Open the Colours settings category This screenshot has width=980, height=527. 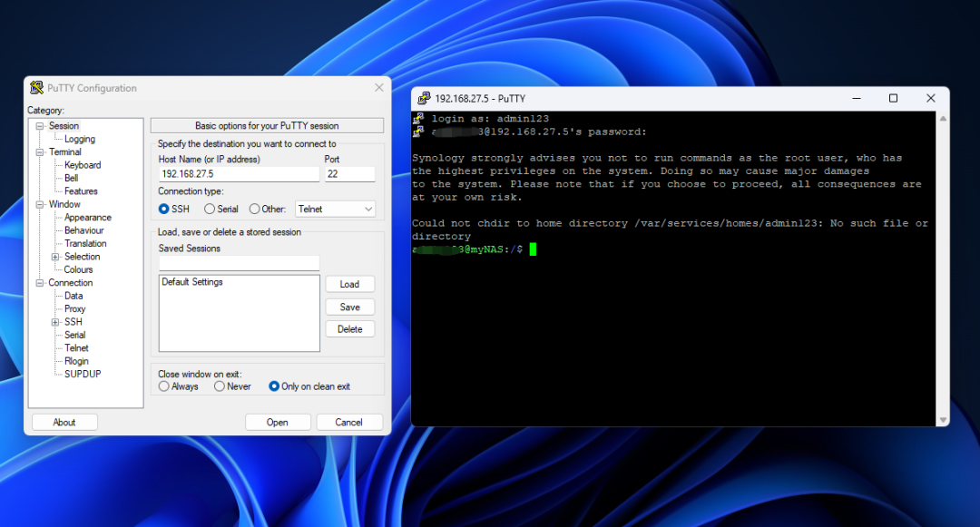(78, 269)
